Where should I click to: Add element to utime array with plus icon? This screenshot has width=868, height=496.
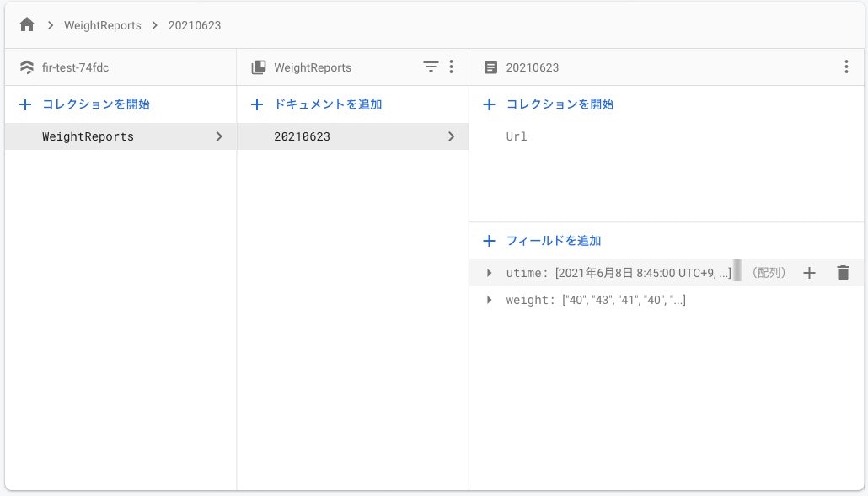click(x=809, y=273)
